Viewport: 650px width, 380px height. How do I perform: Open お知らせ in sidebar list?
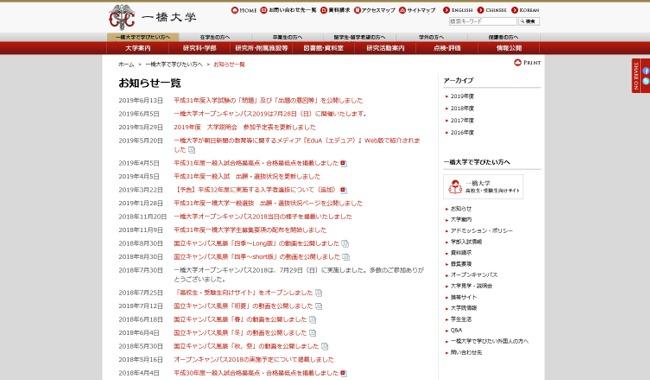461,208
